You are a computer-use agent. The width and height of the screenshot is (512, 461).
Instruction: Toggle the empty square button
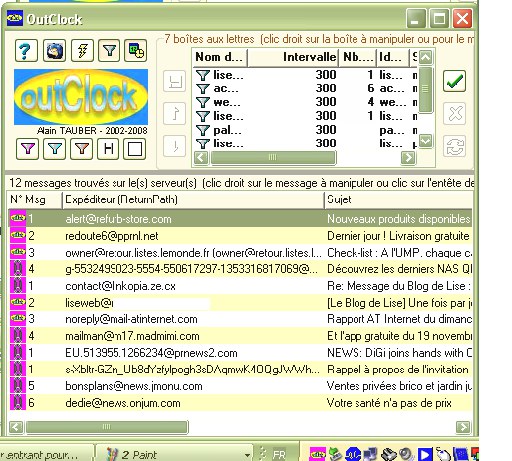[135, 149]
